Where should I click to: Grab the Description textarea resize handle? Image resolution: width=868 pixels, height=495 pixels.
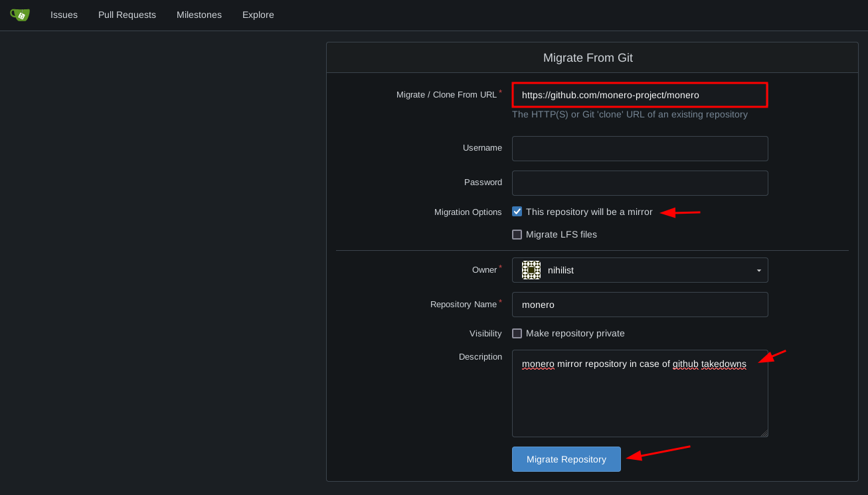[764, 433]
